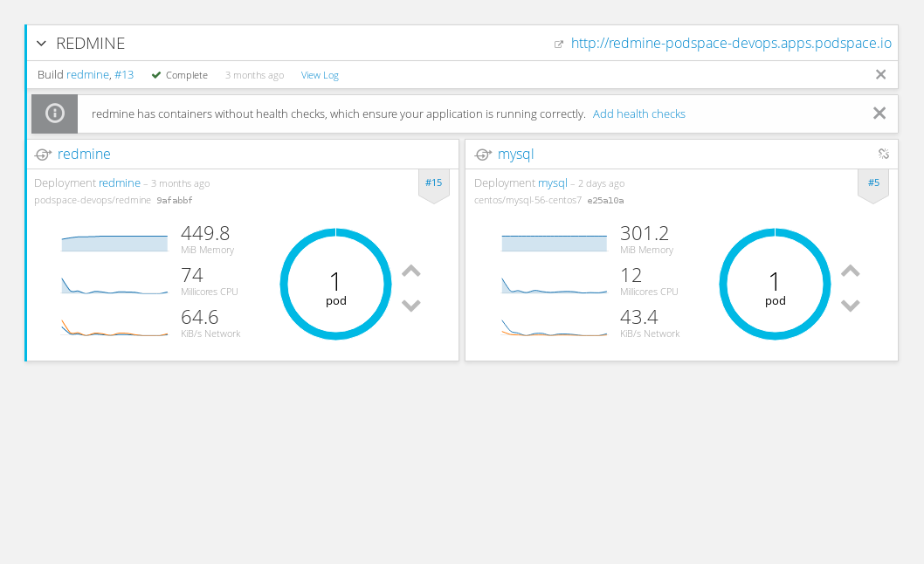
Task: Select image hash 9afabbf
Action: [x=175, y=201]
